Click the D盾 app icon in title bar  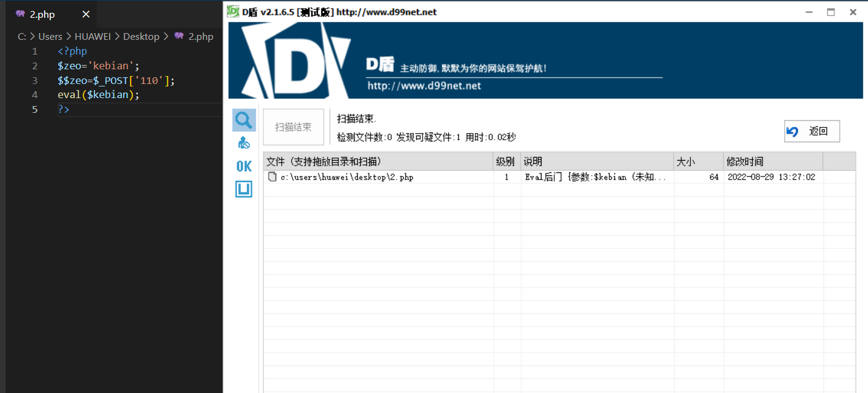233,12
